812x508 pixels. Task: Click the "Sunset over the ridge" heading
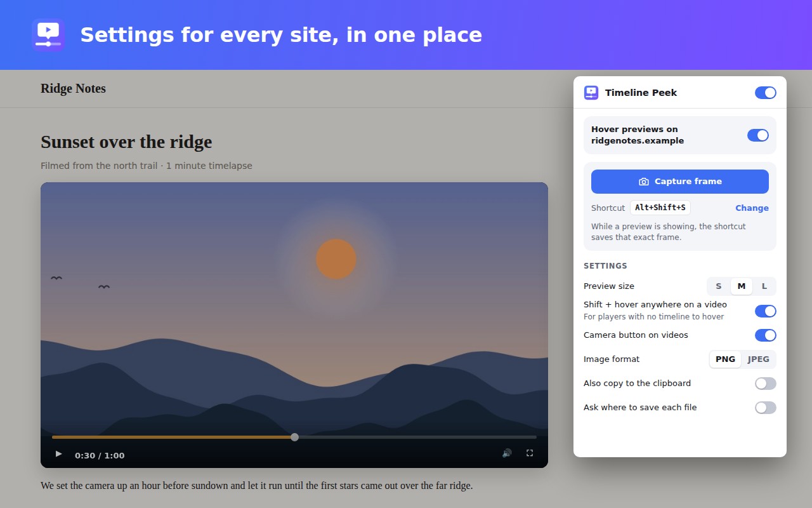pyautogui.click(x=126, y=142)
